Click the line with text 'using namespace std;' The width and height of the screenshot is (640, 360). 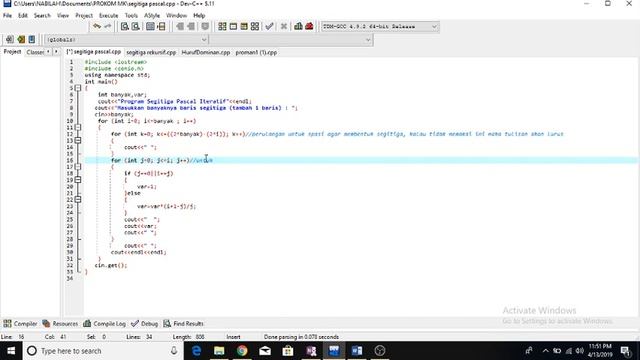point(117,75)
